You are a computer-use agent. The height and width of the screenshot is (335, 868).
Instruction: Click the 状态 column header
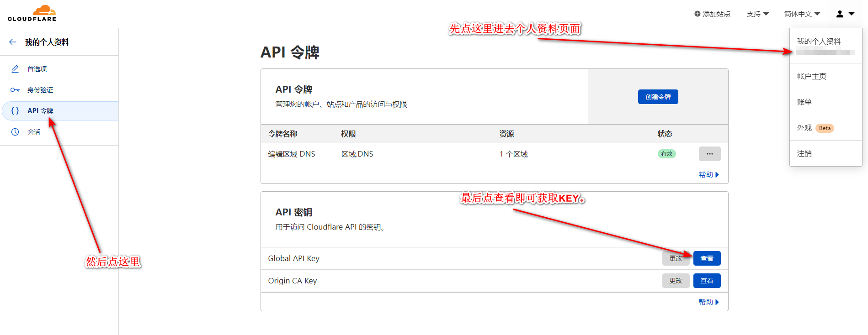click(665, 134)
